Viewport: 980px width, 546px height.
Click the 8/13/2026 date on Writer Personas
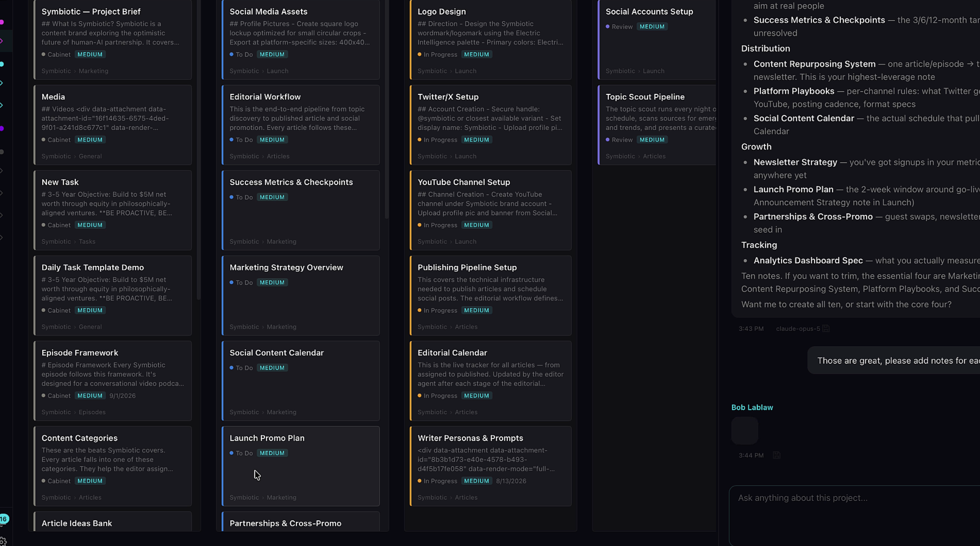tap(511, 481)
